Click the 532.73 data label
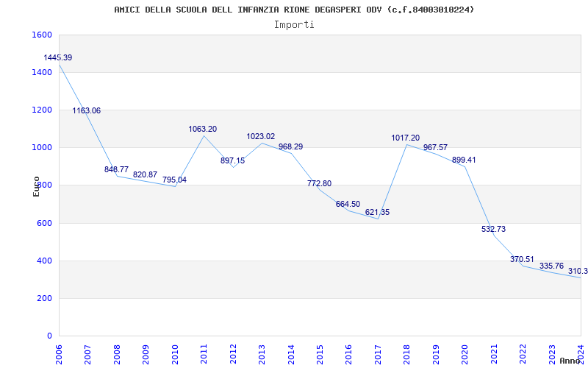588x368 pixels. pos(493,229)
